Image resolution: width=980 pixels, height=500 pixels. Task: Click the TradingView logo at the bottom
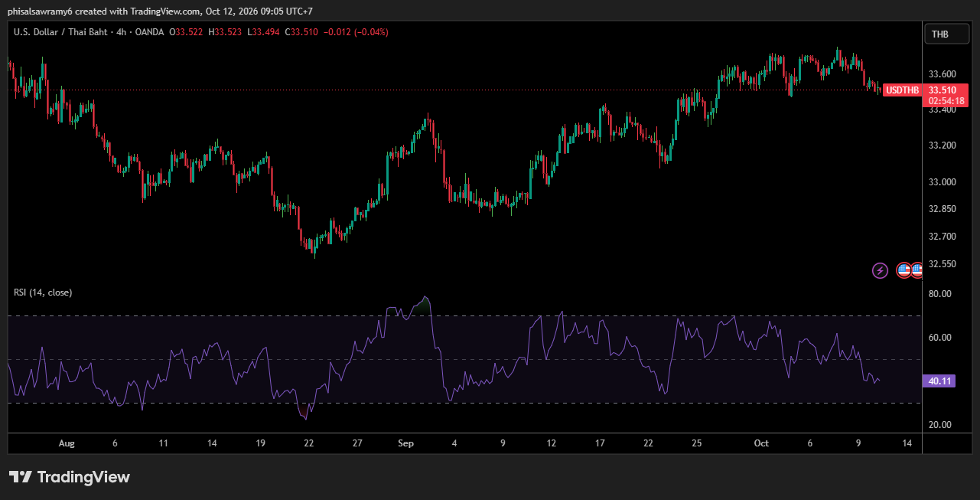[x=70, y=477]
